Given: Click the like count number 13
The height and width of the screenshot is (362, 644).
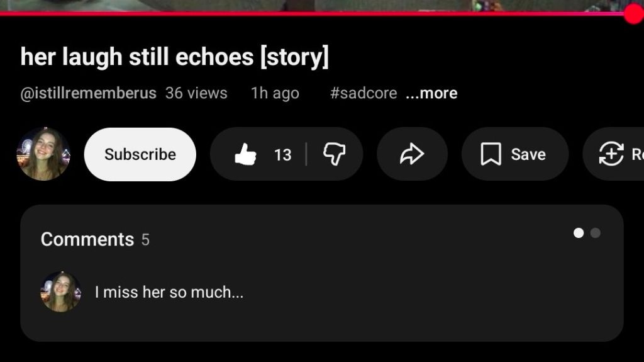Looking at the screenshot, I should (x=282, y=155).
